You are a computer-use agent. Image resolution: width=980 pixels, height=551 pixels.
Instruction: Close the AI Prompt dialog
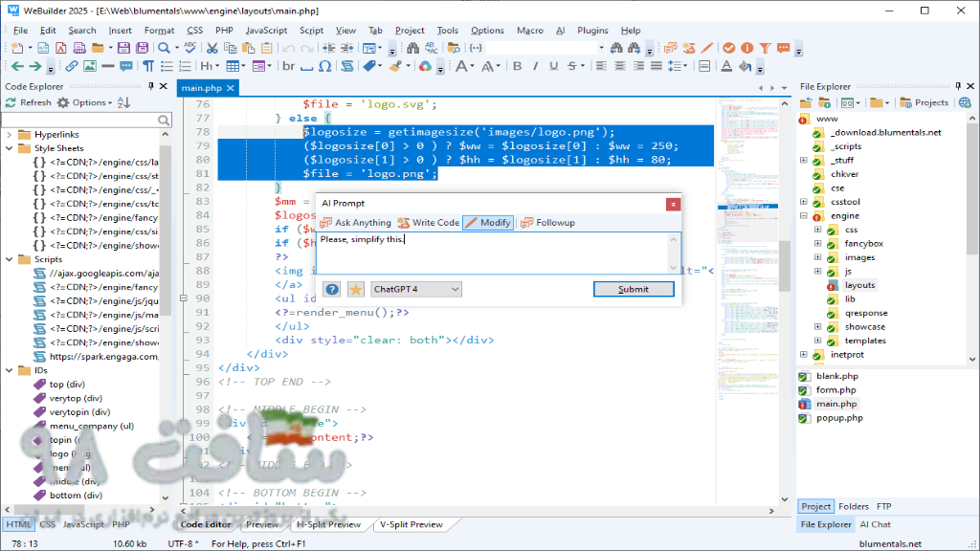click(x=673, y=205)
